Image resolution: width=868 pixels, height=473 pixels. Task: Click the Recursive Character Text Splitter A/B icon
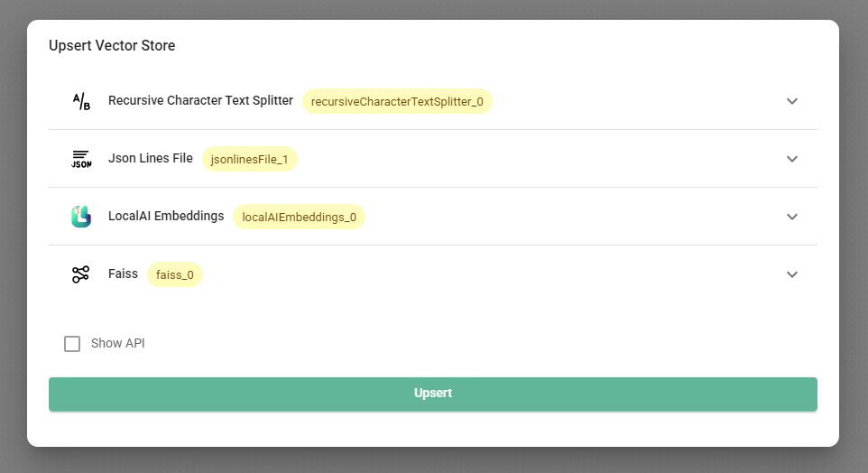tap(81, 101)
